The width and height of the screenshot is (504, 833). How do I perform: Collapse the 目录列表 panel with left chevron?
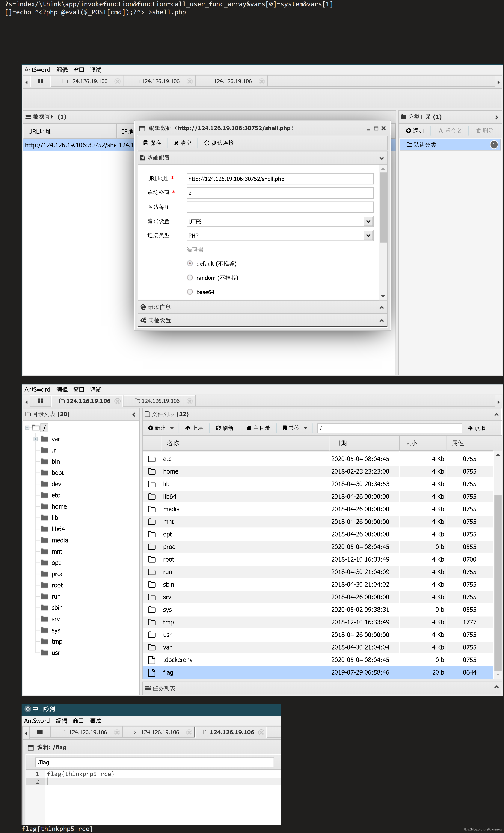134,414
